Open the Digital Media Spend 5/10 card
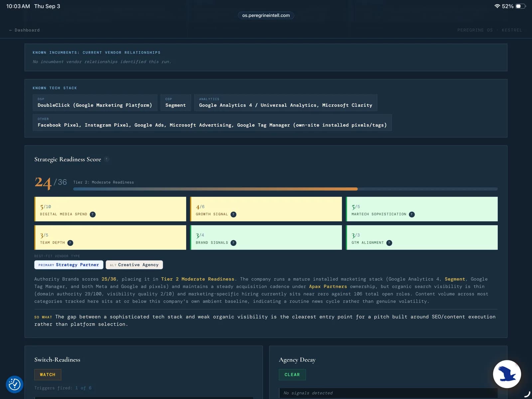The image size is (532, 399). (x=110, y=209)
